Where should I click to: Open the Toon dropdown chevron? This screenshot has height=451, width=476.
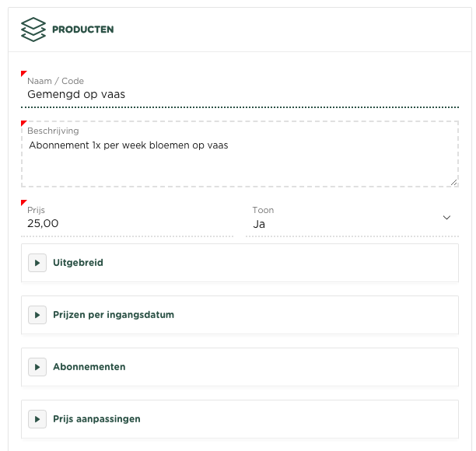tap(446, 218)
